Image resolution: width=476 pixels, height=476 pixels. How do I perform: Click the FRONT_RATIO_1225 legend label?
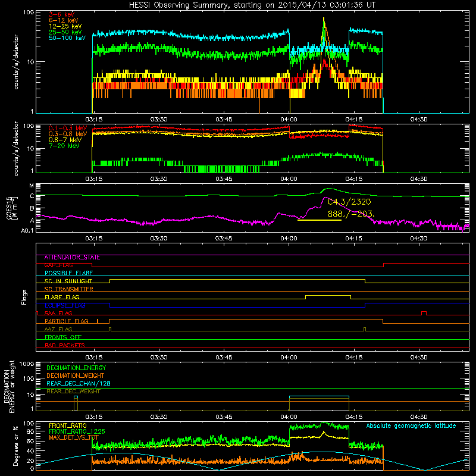click(77, 431)
